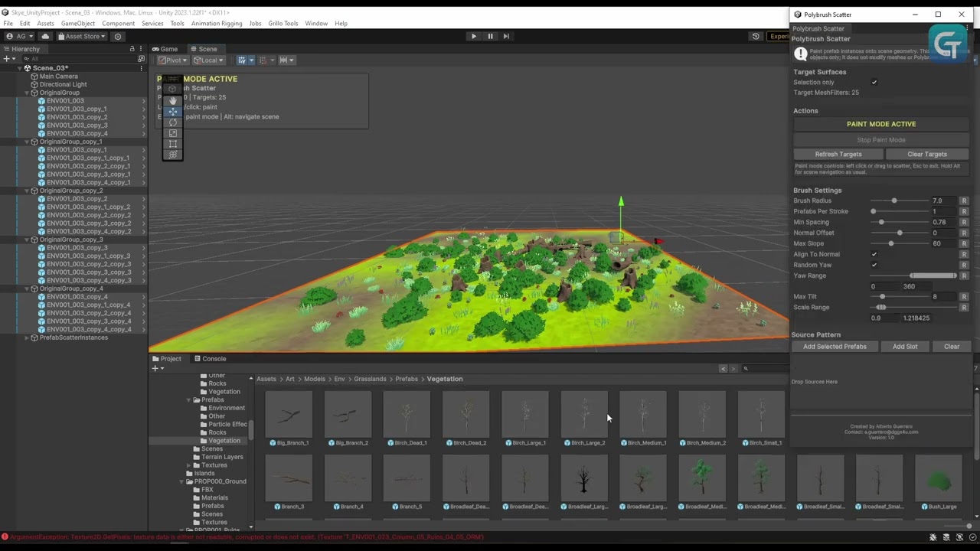Open the cloud services icon
The image size is (980, 551).
click(45, 36)
